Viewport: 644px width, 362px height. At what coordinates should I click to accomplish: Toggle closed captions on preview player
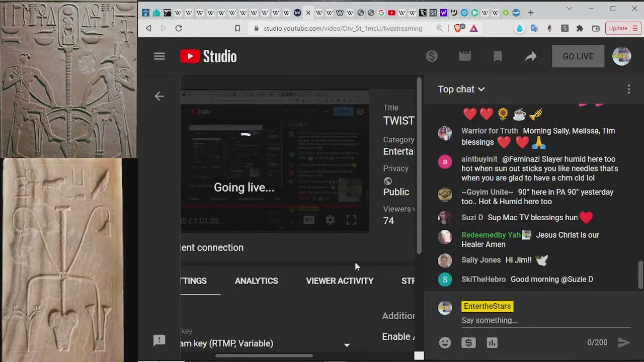point(308,220)
